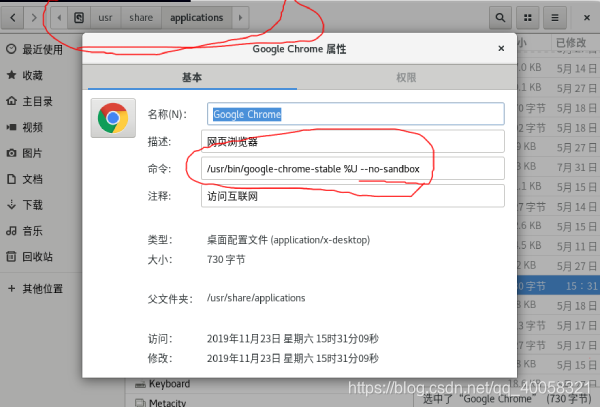Image resolution: width=600 pixels, height=407 pixels.
Task: Click the 7月 31日 modified date cell
Action: [576, 167]
